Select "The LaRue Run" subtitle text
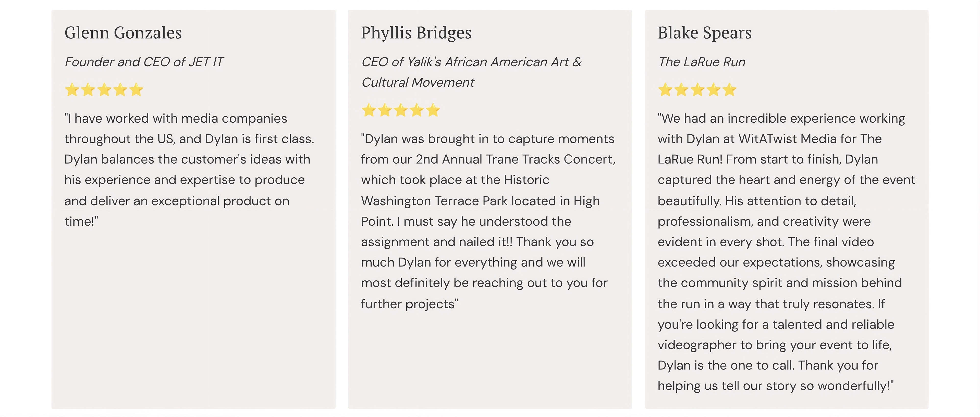 click(702, 62)
